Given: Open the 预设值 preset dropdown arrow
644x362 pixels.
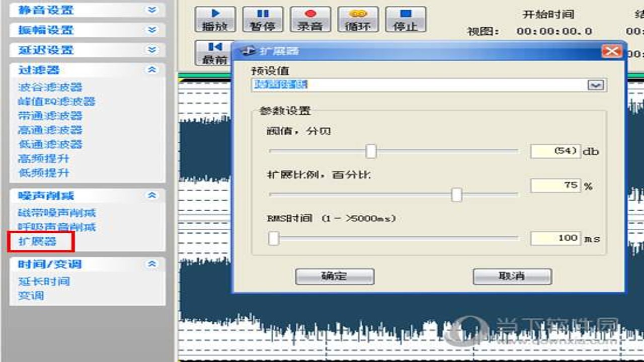Looking at the screenshot, I should 596,85.
